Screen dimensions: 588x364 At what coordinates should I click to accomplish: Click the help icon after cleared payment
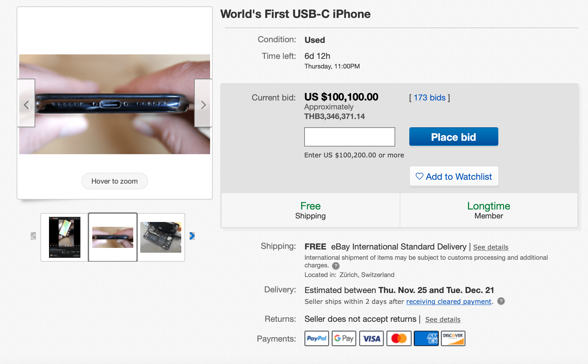coord(501,301)
